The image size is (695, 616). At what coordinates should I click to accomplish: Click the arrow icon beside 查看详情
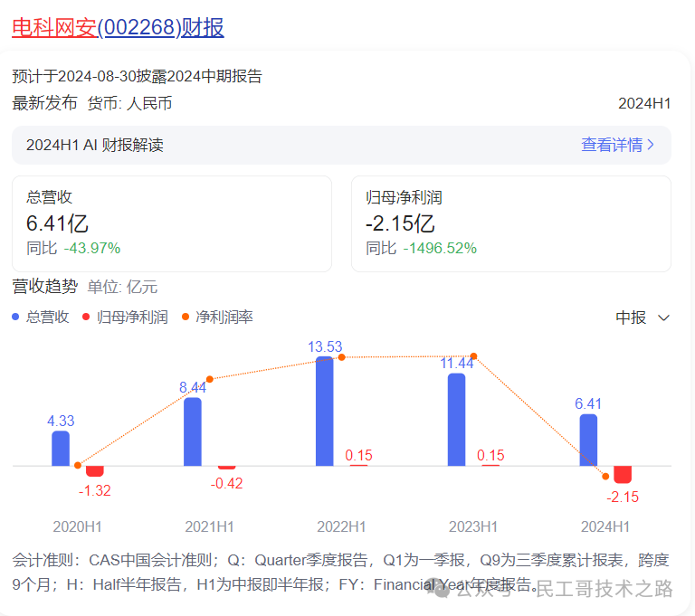(651, 145)
